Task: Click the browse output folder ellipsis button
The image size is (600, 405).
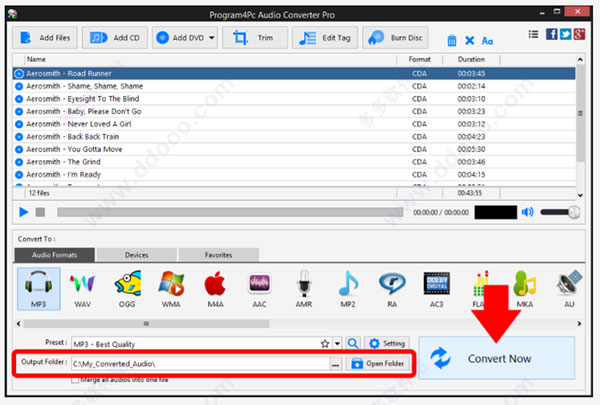Action: (x=335, y=364)
